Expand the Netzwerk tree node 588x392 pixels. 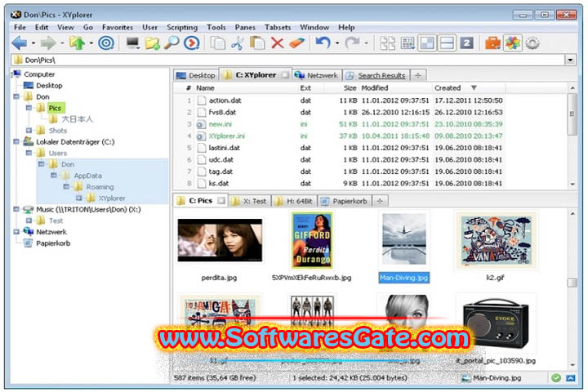click(16, 231)
